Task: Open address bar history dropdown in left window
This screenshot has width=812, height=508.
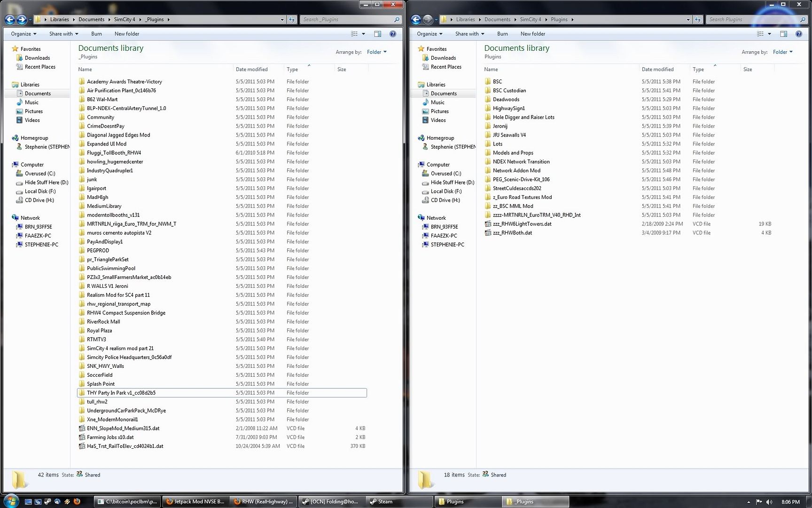Action: (x=282, y=19)
